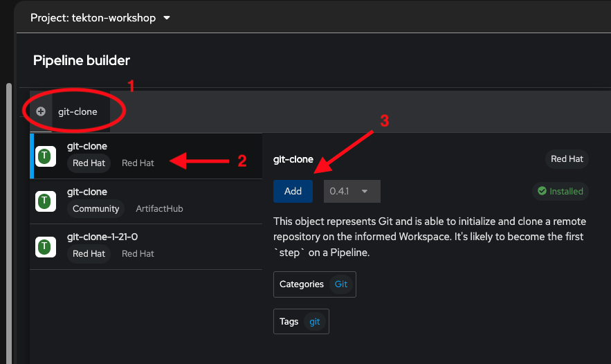The width and height of the screenshot is (611, 364).
Task: Click the Red Hat badge in details header
Action: 567,159
